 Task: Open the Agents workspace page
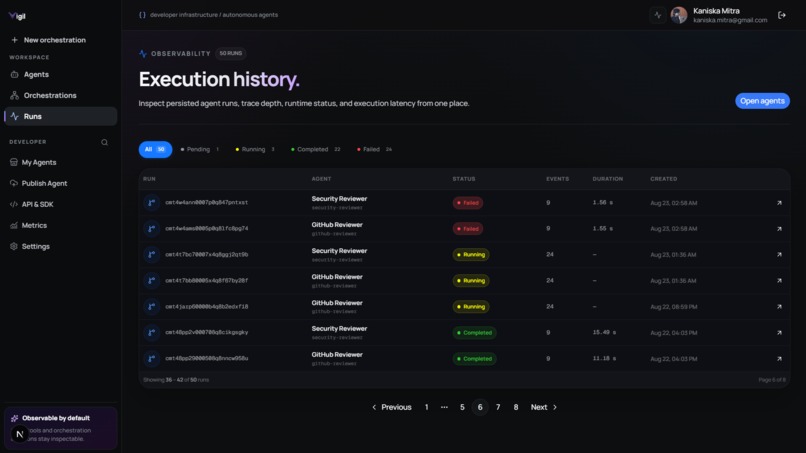[61, 75]
